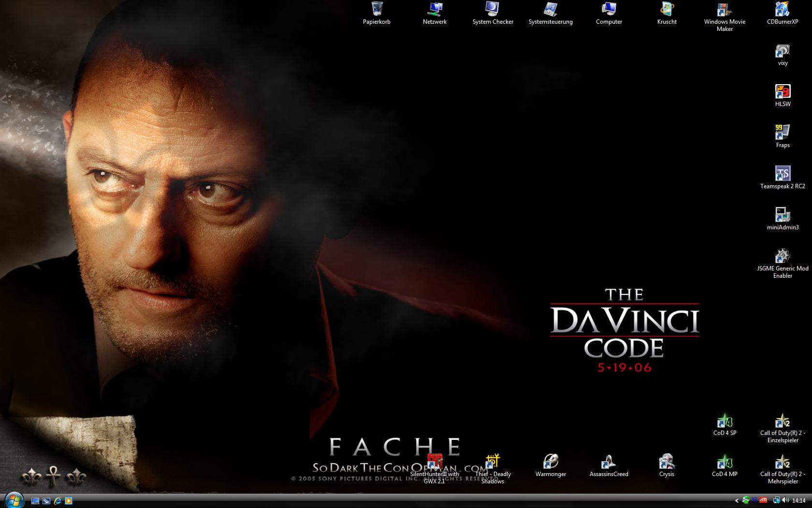
Task: Open the network connection tray icon
Action: 776,500
